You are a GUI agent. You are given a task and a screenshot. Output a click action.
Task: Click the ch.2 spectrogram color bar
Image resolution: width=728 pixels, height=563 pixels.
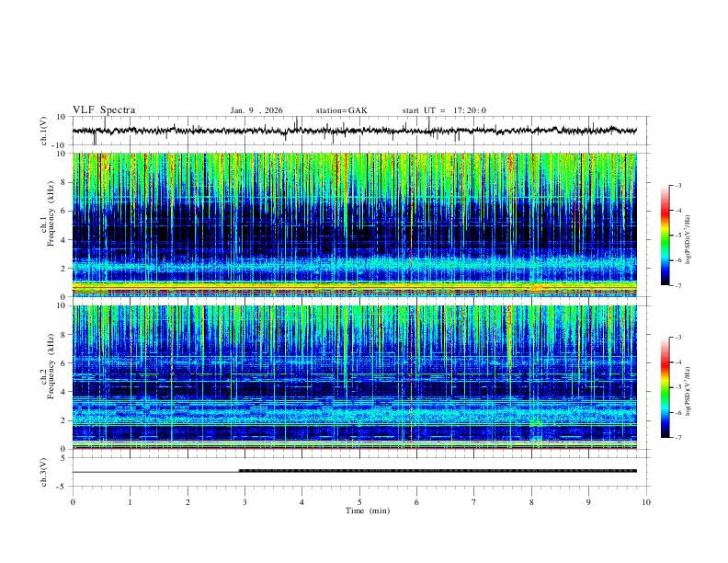coord(665,387)
